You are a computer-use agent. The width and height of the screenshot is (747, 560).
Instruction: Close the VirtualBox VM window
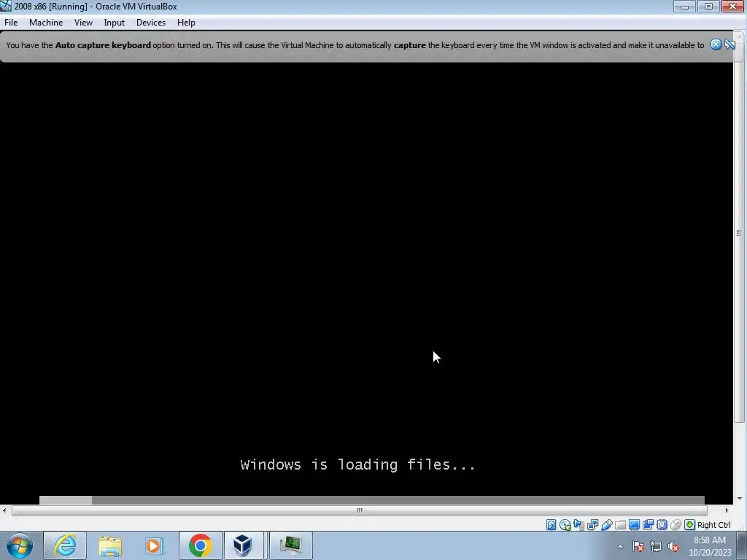[x=732, y=6]
